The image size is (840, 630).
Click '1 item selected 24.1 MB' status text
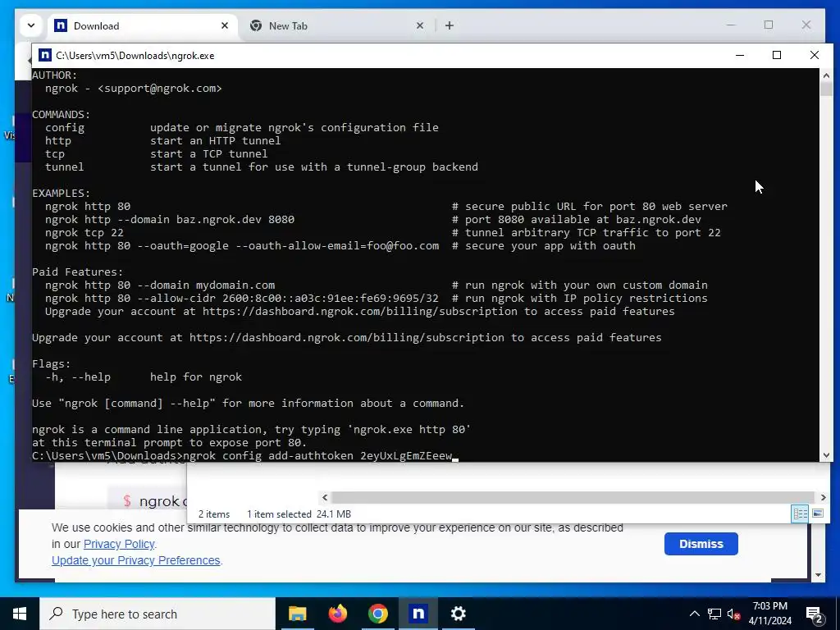pos(299,514)
